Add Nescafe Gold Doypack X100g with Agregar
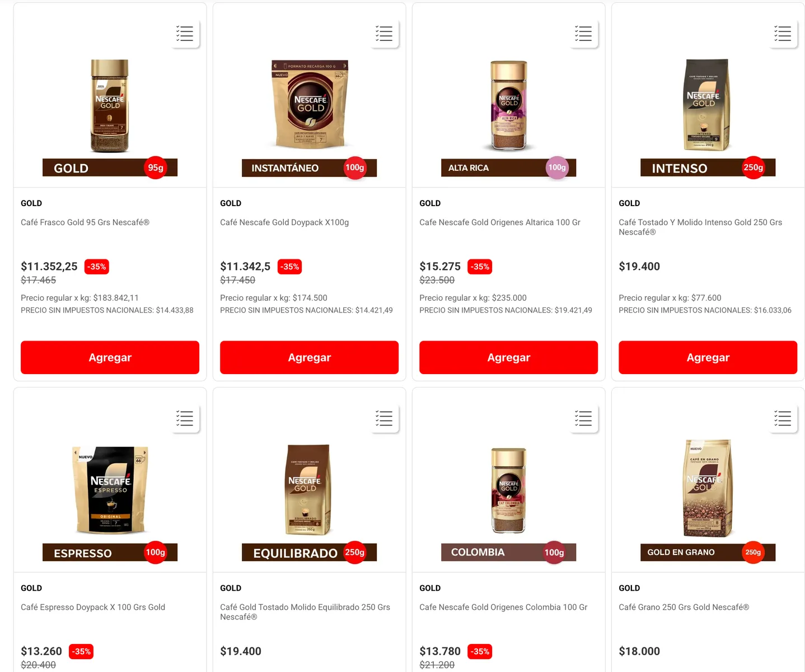805x672 pixels. 309,357
